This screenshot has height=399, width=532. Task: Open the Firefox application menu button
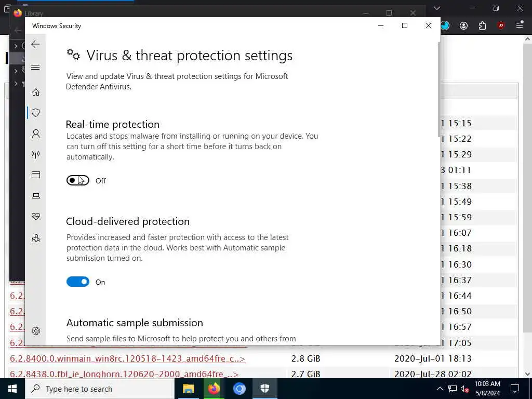pos(520,25)
